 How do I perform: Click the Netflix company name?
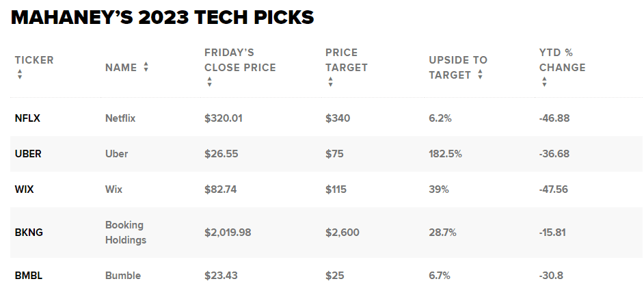coord(120,118)
